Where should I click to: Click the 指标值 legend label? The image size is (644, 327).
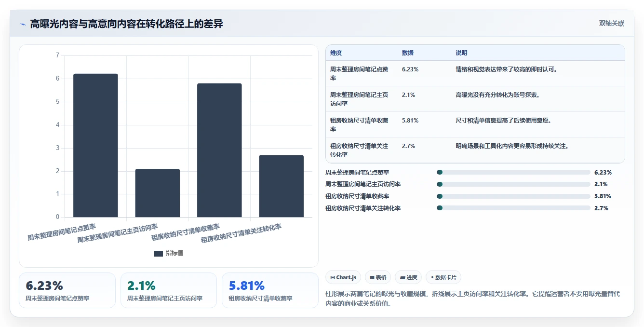(174, 253)
